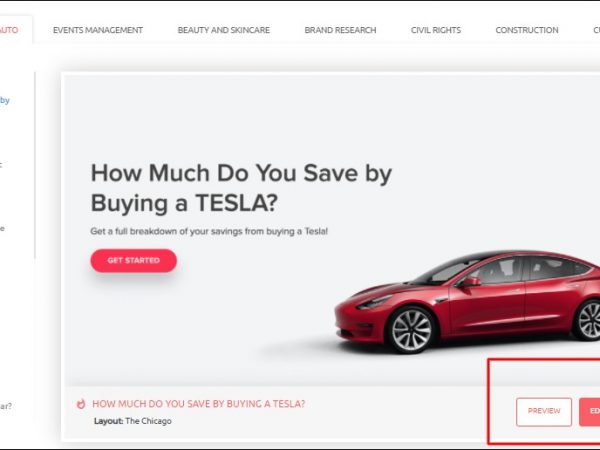This screenshot has height=450, width=600.
Task: Click the red Edit button beside Preview
Action: click(590, 412)
